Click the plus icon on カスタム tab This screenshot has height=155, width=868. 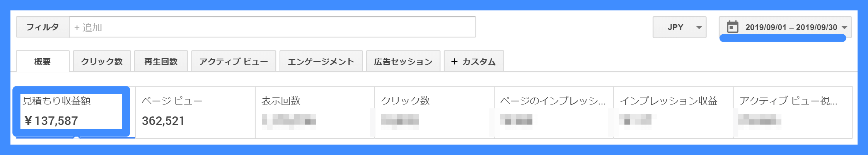[454, 61]
